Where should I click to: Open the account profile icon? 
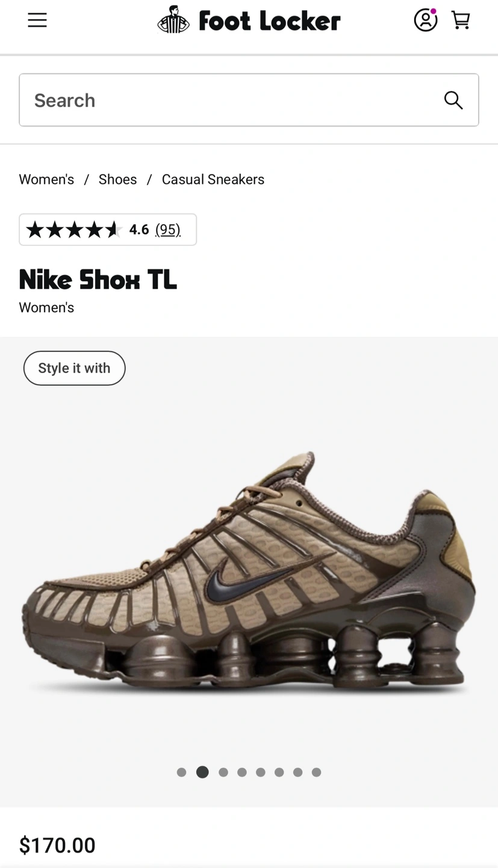tap(425, 20)
